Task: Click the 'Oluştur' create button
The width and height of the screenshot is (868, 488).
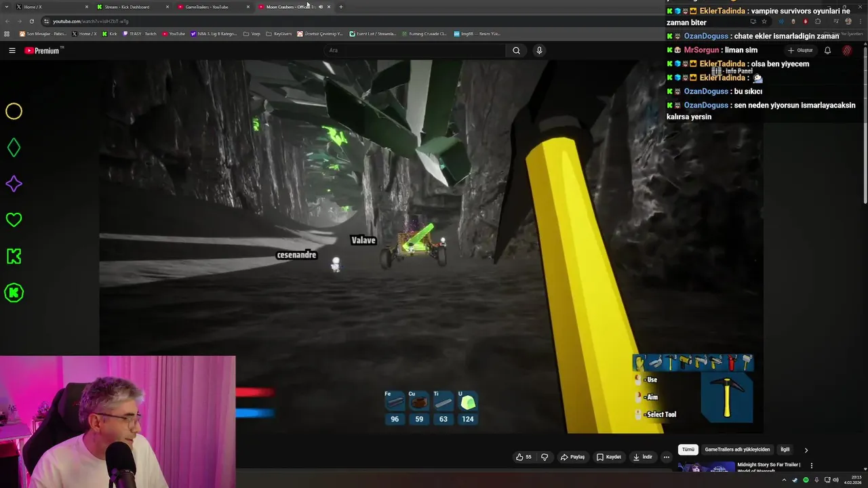Action: [800, 50]
